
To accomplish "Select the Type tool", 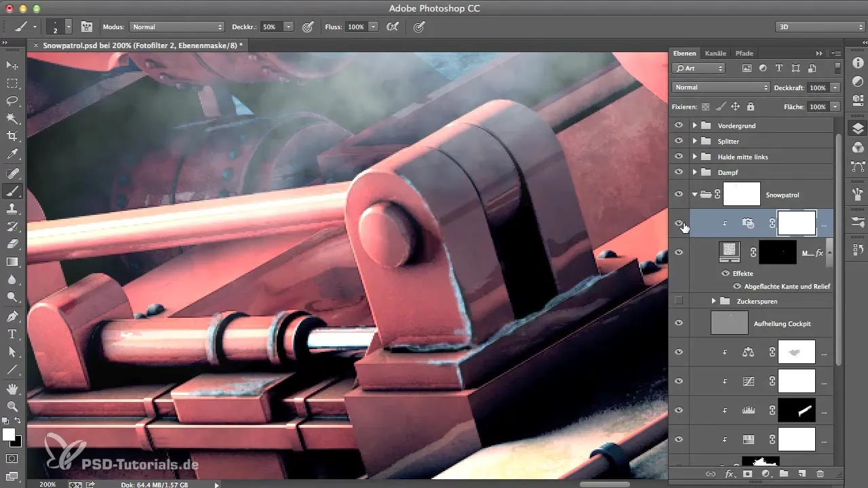I will (x=12, y=334).
